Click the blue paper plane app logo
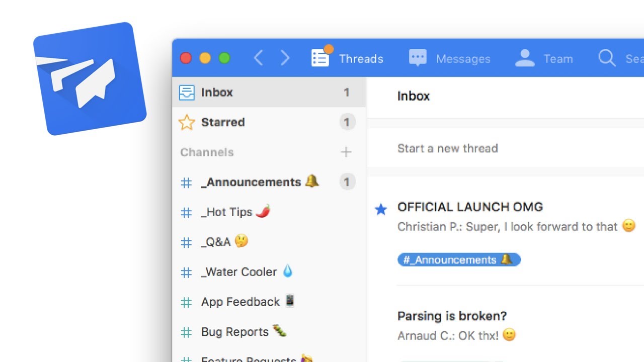 coord(90,78)
